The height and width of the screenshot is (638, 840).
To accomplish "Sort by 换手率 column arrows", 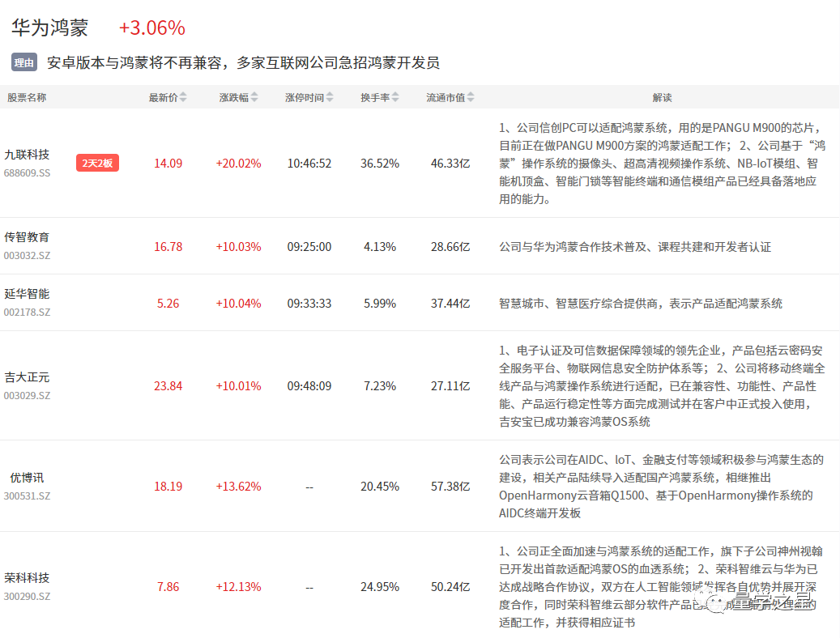I will click(x=395, y=97).
